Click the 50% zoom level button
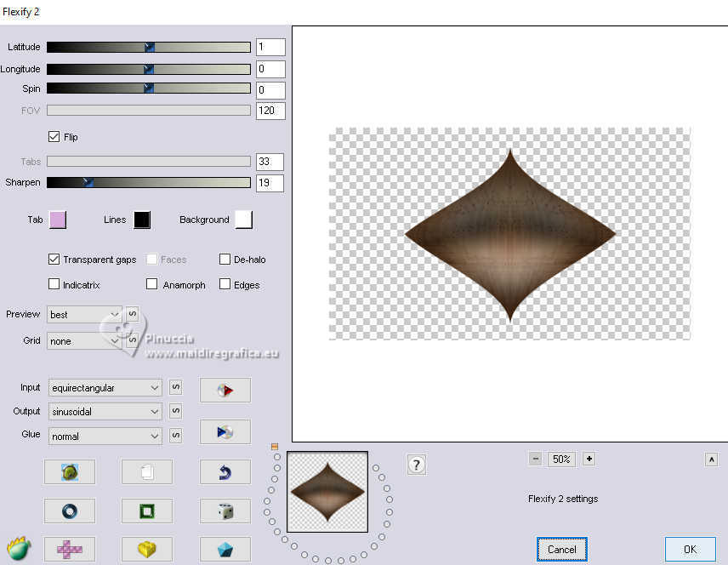 (x=562, y=459)
